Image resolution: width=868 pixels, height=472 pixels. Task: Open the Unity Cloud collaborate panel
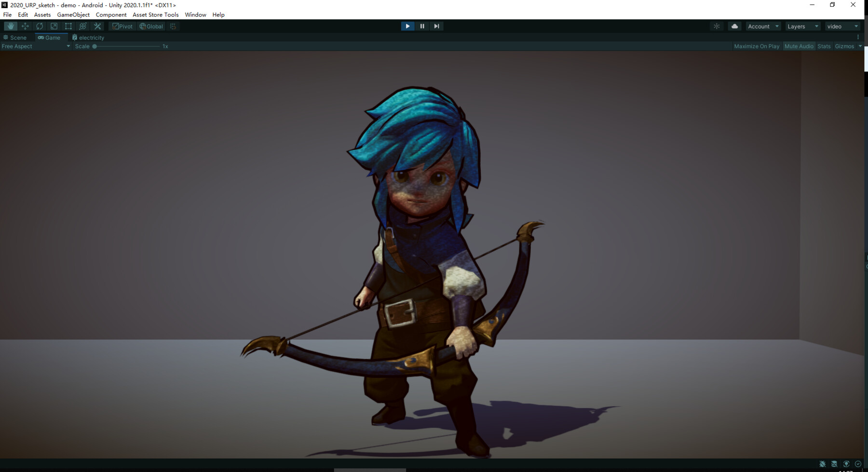point(734,26)
